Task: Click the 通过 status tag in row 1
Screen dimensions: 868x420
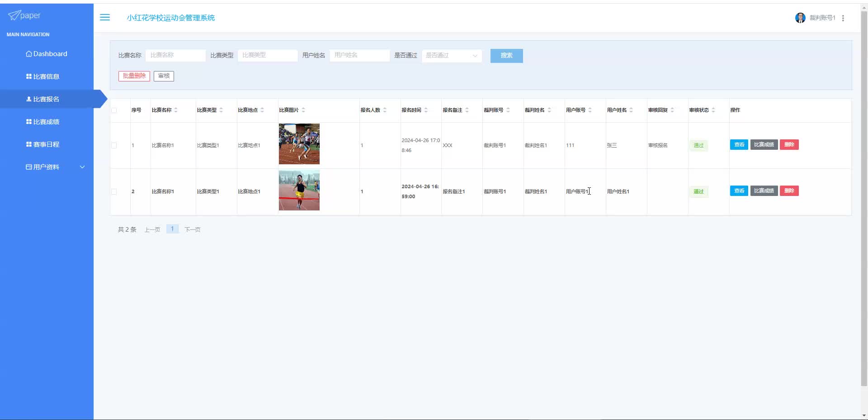Action: [698, 146]
